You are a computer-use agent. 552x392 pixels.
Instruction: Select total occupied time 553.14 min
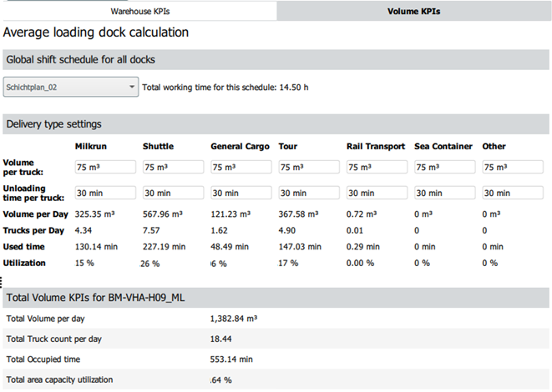pos(231,359)
